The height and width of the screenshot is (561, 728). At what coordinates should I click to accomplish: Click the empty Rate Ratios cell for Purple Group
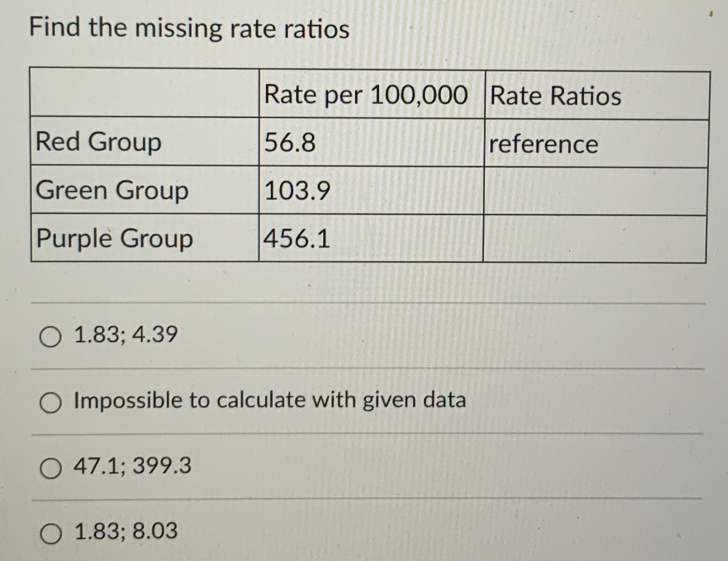pos(593,239)
